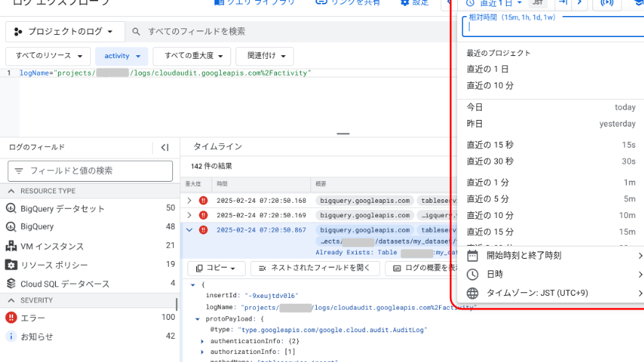Click the calendar icon for start/end time
Image resolution: width=644 pixels, height=362 pixels.
click(x=472, y=256)
